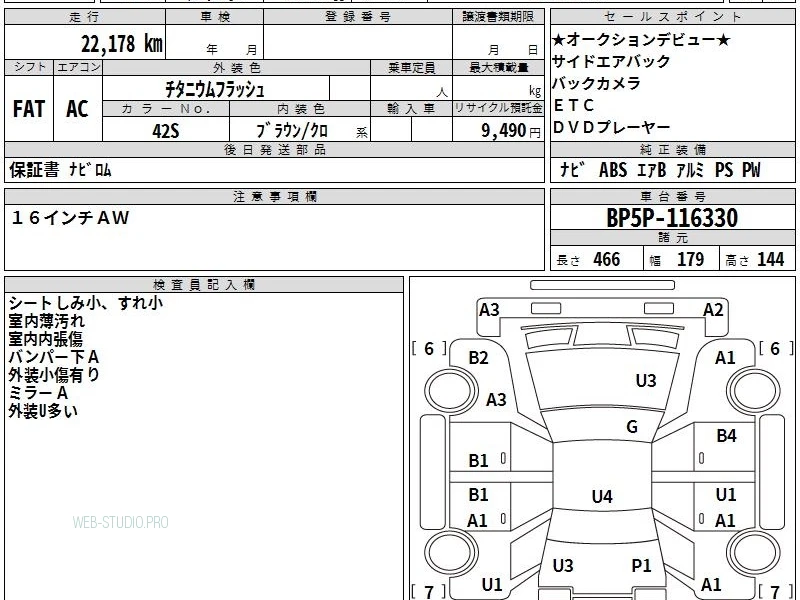Select inspector note 外装小傷有り

pos(54,375)
